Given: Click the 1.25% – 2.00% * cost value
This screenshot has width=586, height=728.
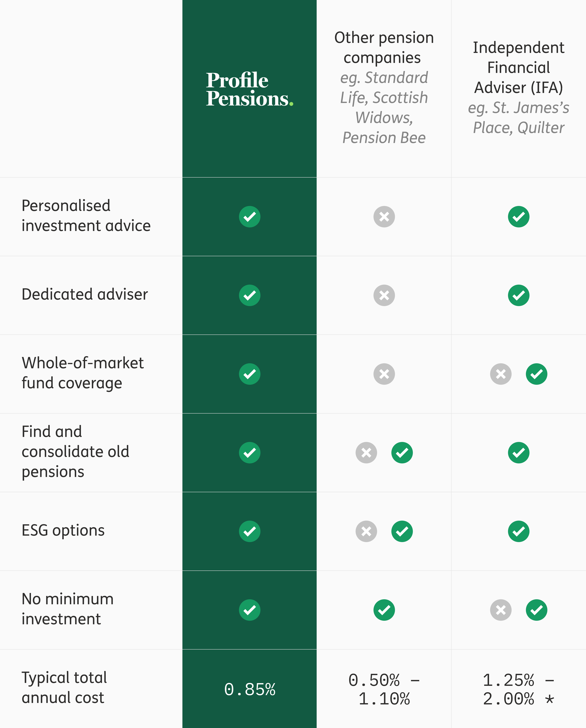Looking at the screenshot, I should 518,689.
